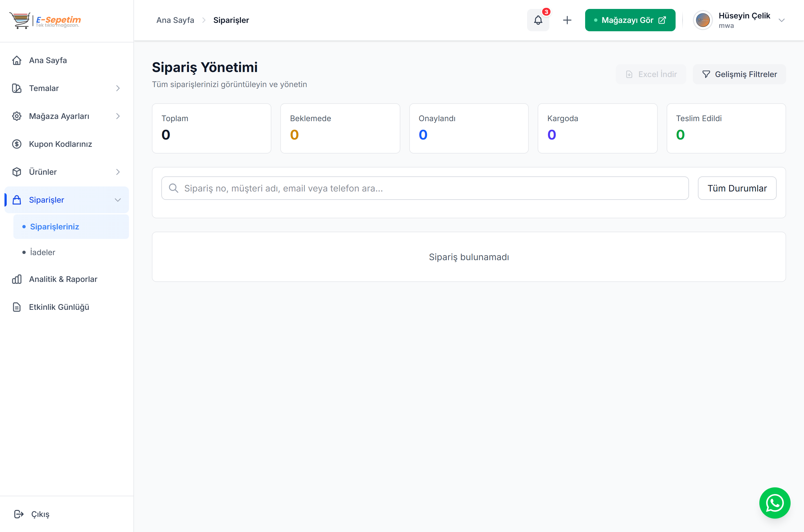
Task: Focus the order search input field
Action: 425,188
